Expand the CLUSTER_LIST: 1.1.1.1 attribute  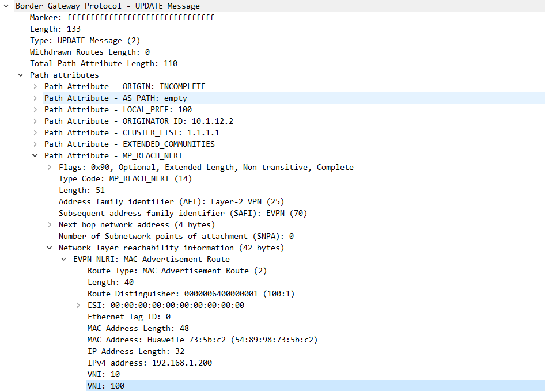(35, 133)
